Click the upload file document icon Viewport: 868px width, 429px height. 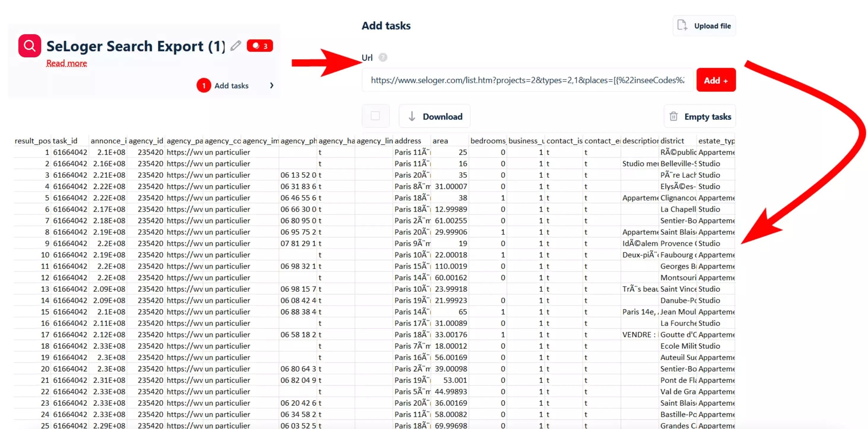[682, 25]
